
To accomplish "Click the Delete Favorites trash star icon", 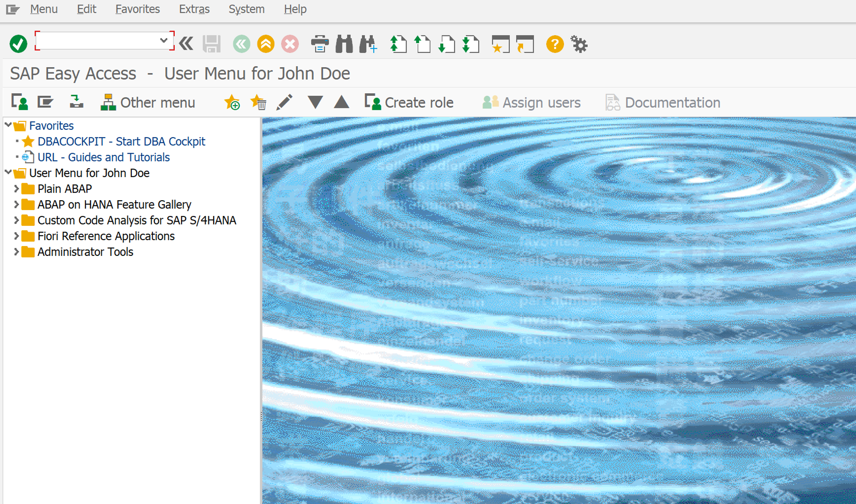I will click(x=259, y=103).
